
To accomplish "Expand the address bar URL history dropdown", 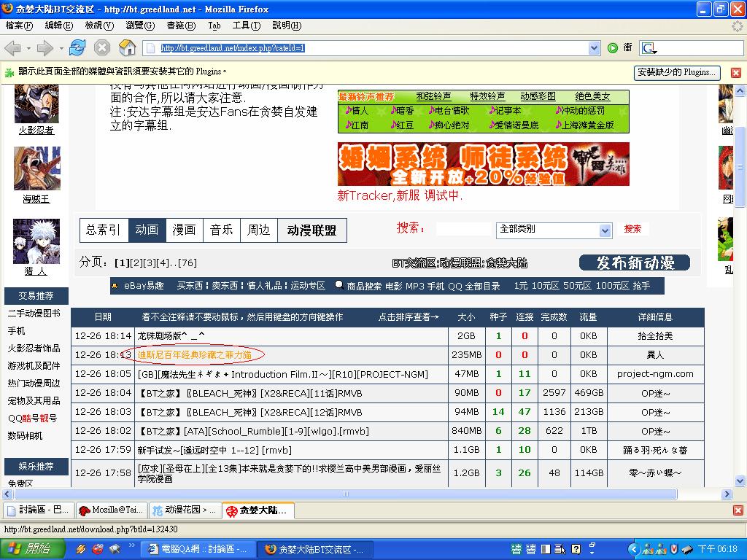I will click(x=594, y=48).
